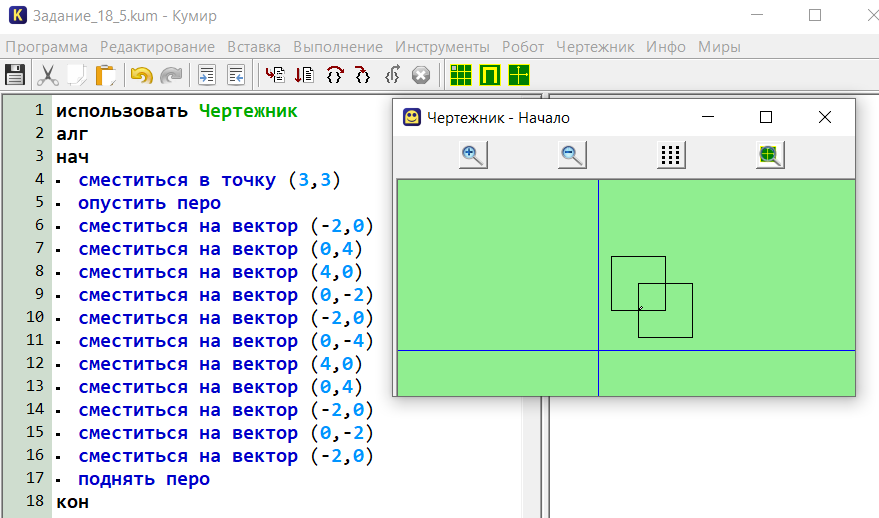This screenshot has width=879, height=518.
Task: Toggle the dotted grid in Чертежник
Action: tap(671, 155)
